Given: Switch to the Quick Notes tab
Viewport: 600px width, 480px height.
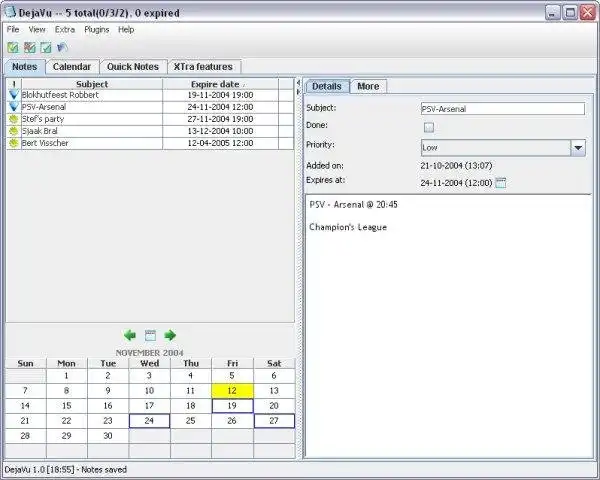Looking at the screenshot, I should tap(133, 67).
